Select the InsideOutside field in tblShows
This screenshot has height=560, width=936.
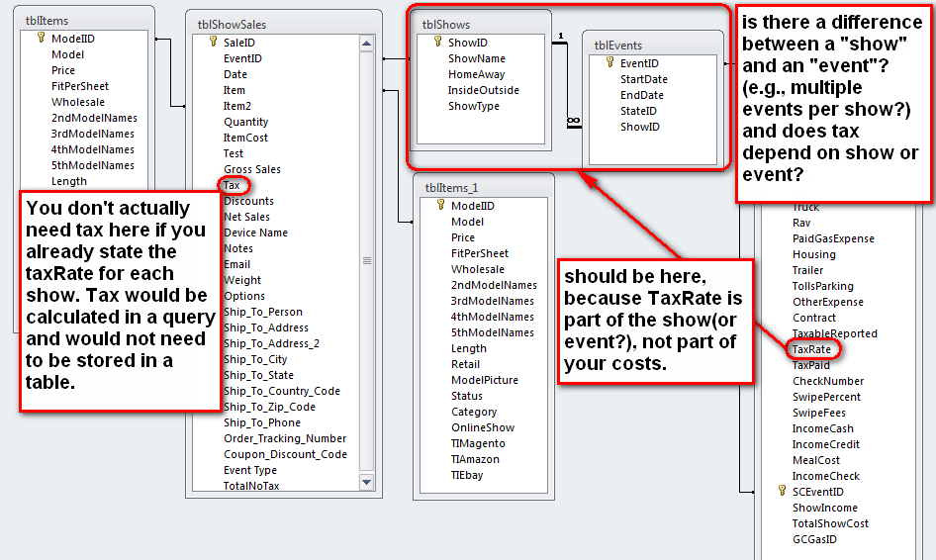[484, 90]
